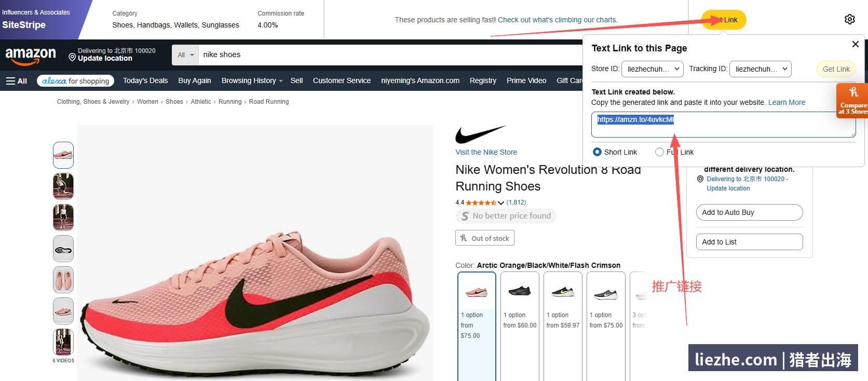This screenshot has height=381, width=868.
Task: Click the star rating icons
Action: point(481,203)
